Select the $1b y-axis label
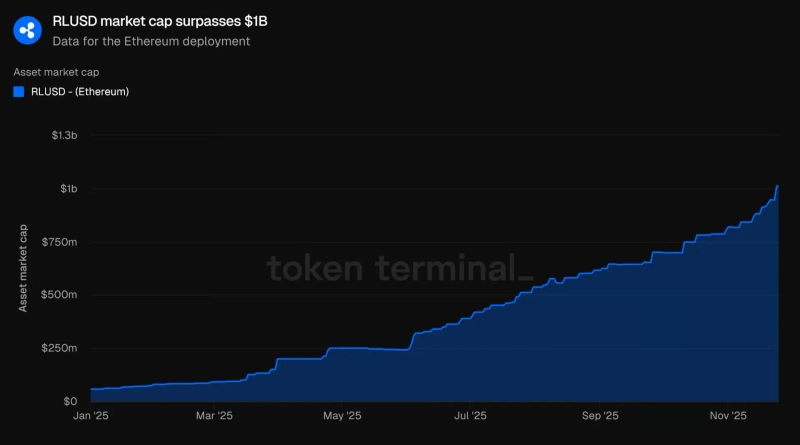Image resolution: width=800 pixels, height=445 pixels. [x=68, y=189]
